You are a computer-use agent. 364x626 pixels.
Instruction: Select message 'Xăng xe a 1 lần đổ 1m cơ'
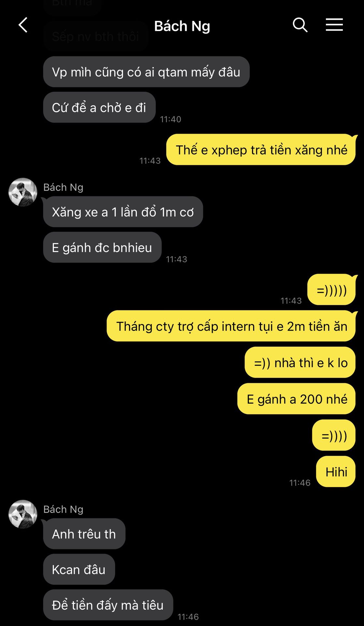[123, 212]
